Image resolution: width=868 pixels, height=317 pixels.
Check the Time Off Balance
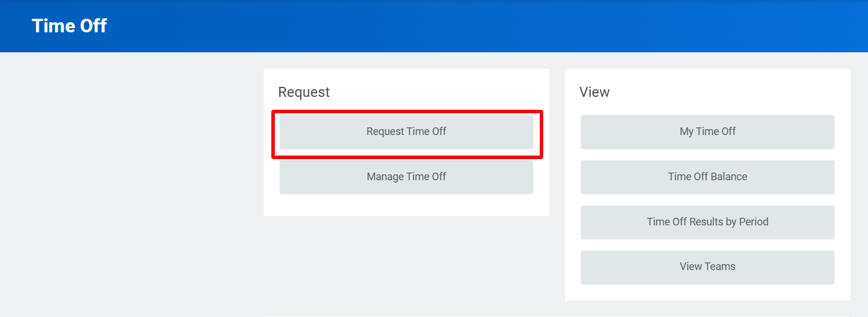click(x=707, y=177)
